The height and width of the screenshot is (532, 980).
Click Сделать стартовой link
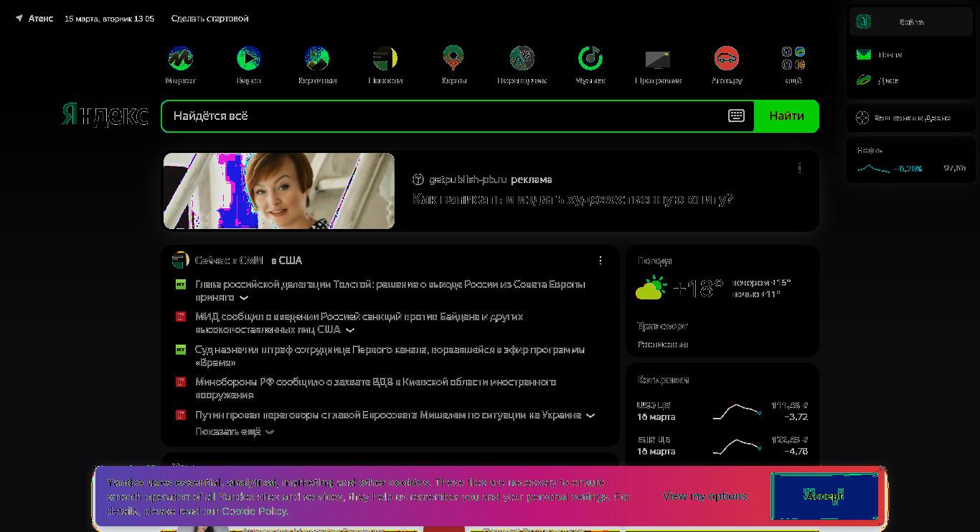point(209,19)
